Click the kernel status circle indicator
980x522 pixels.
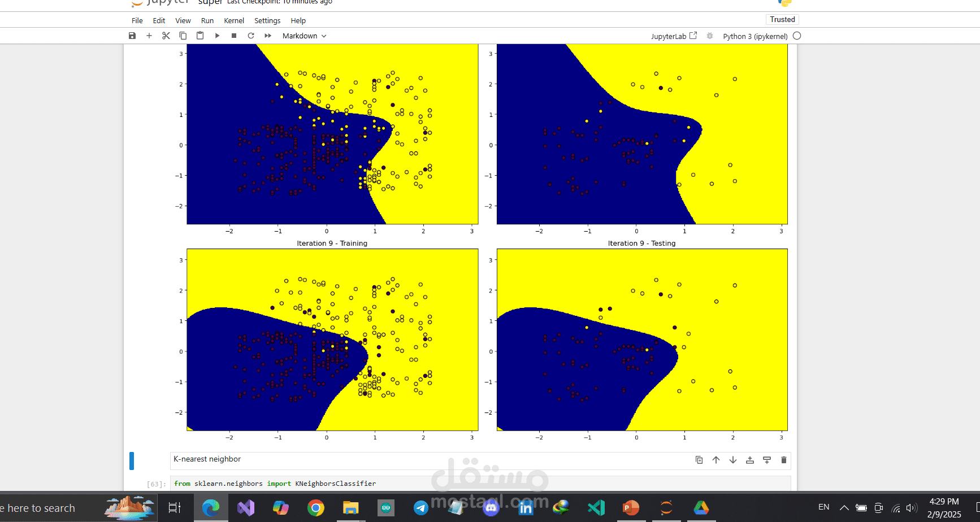(797, 36)
